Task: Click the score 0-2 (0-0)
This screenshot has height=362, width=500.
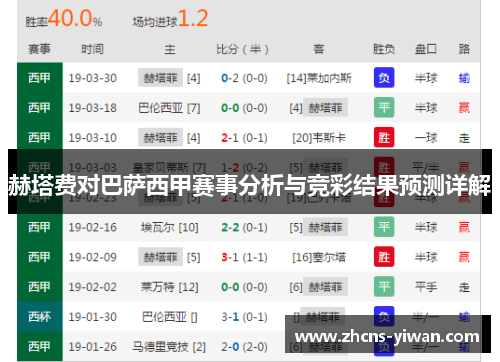Action: [244, 78]
